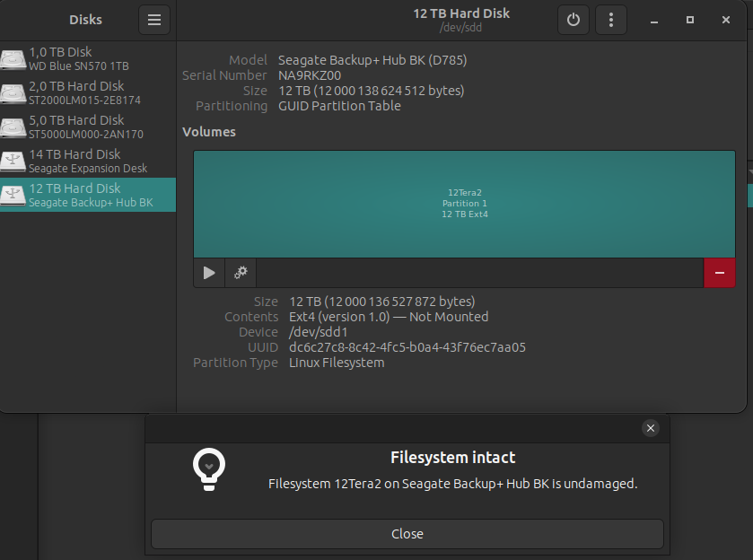
Task: Click the message saying 12Tera2 is undamaged
Action: pyautogui.click(x=453, y=484)
